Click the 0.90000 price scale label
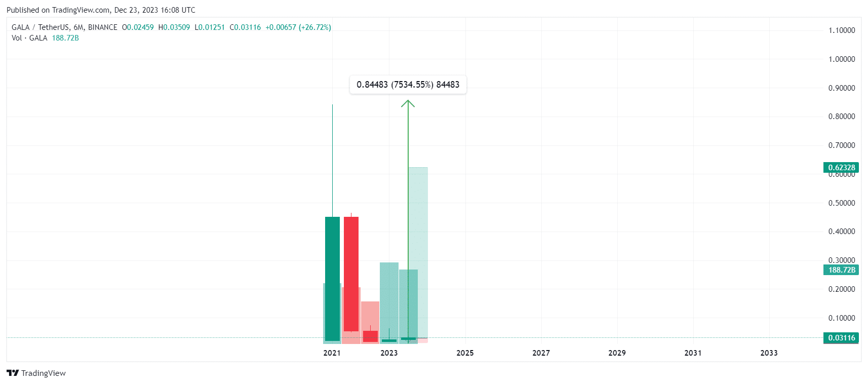868x384 pixels. [842, 88]
